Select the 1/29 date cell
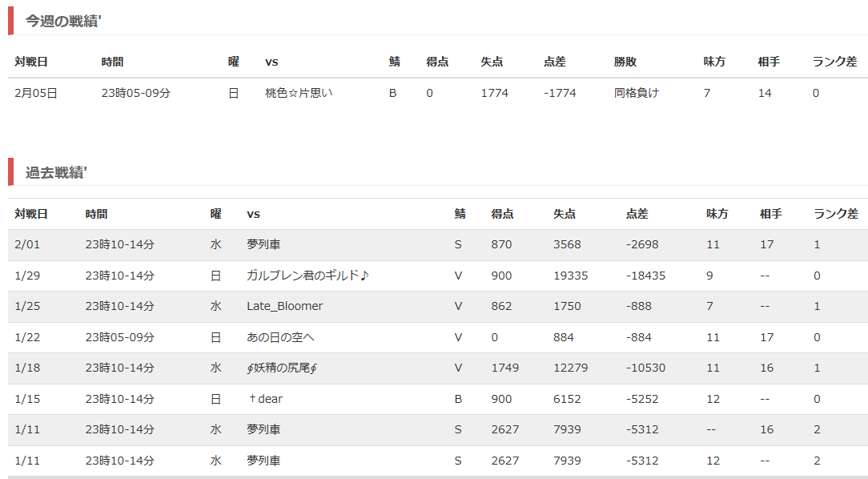 [x=27, y=276]
